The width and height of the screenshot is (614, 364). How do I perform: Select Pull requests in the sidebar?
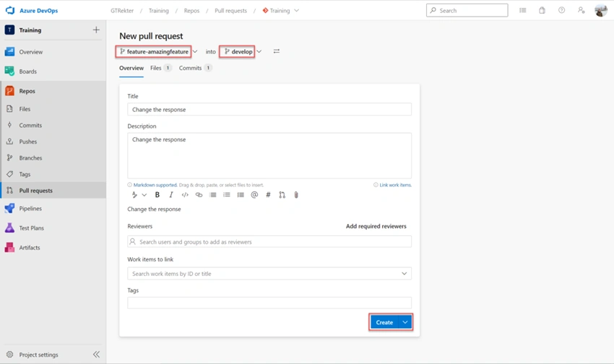(x=35, y=191)
